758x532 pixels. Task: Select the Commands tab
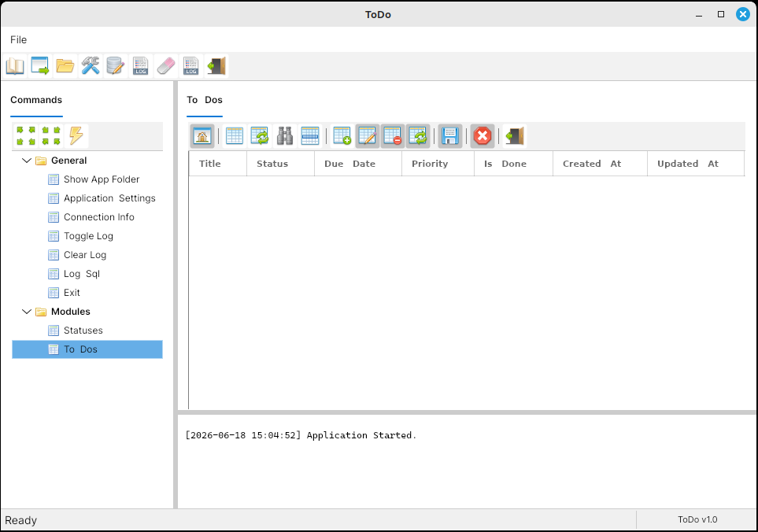36,100
